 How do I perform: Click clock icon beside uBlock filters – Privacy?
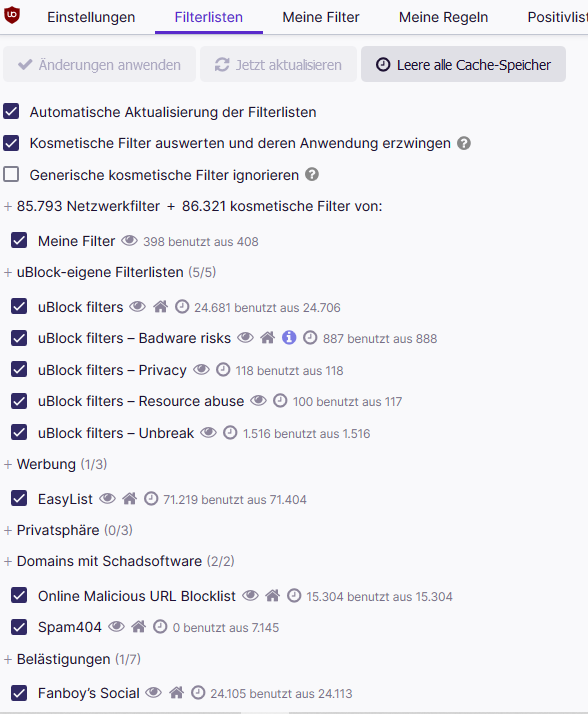pyautogui.click(x=223, y=369)
